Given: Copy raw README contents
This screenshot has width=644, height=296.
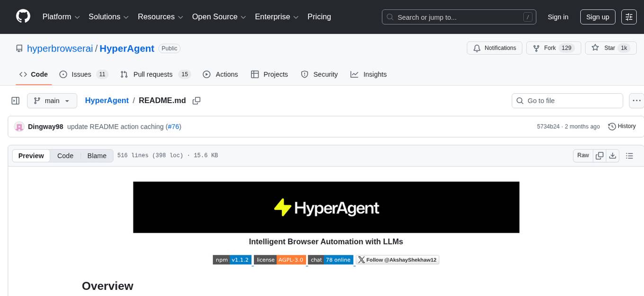Looking at the screenshot, I should click(x=599, y=155).
